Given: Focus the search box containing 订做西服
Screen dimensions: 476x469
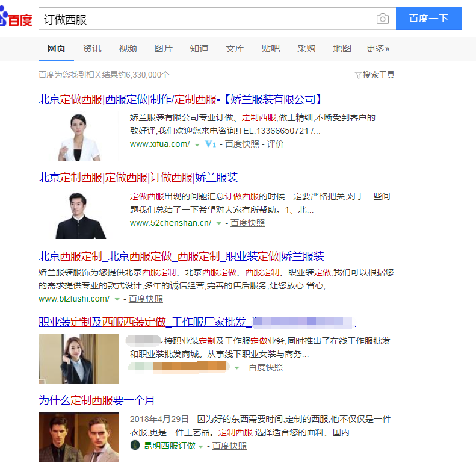Looking at the screenshot, I should pyautogui.click(x=217, y=19).
